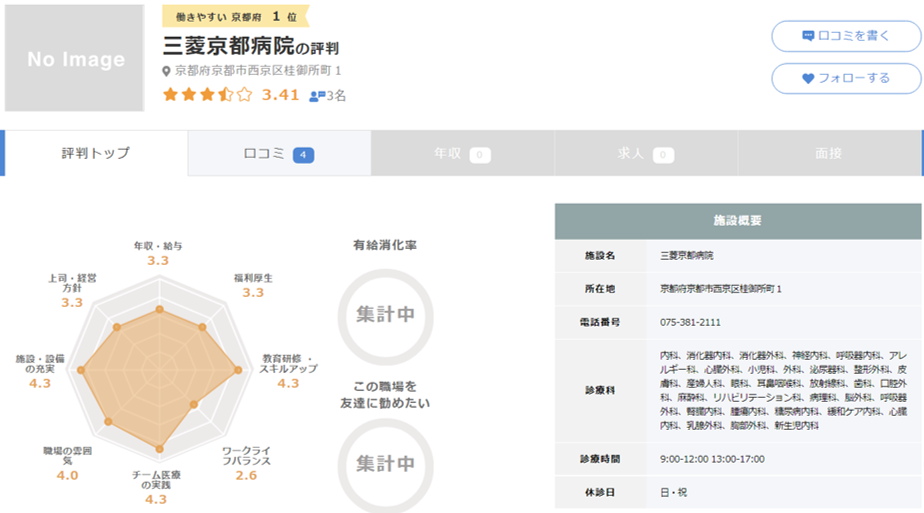Click the phone number 075-381-2111
This screenshot has height=513, width=924.
point(690,322)
